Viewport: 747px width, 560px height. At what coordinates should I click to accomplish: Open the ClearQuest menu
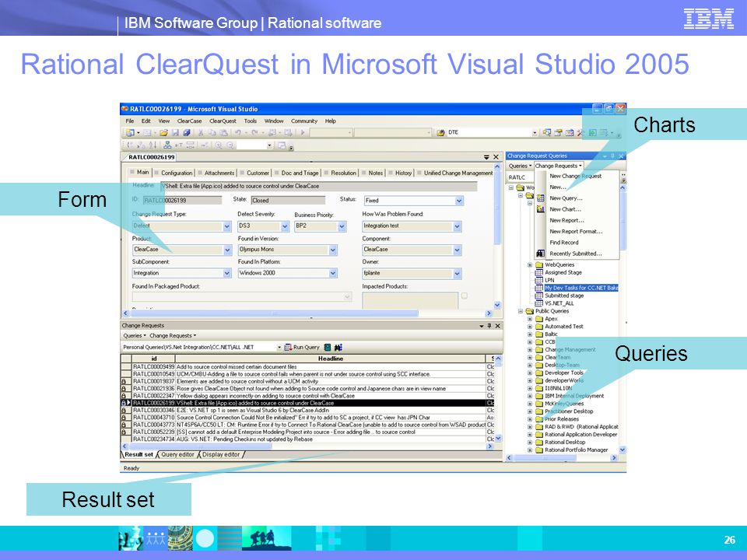pos(223,121)
